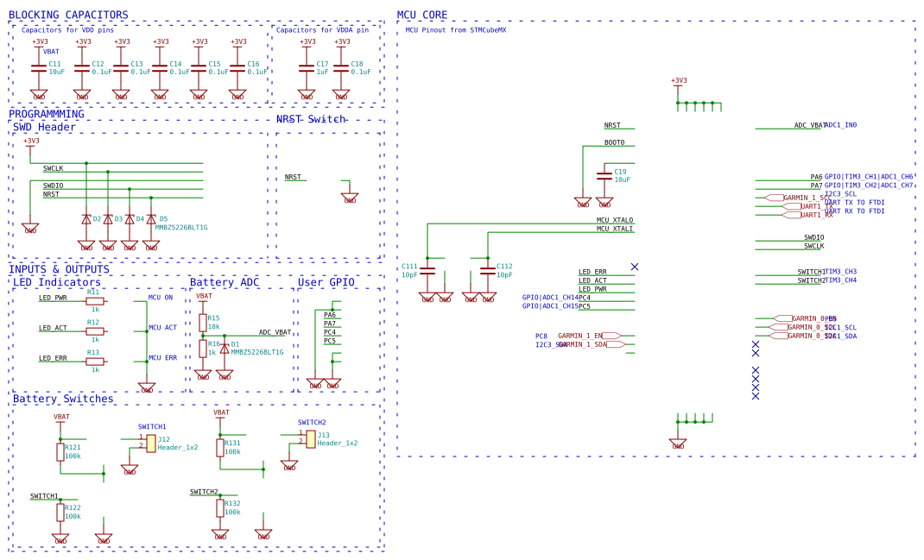The width and height of the screenshot is (924, 560).
Task: Select capacitor C13 symbol
Action: [x=121, y=69]
